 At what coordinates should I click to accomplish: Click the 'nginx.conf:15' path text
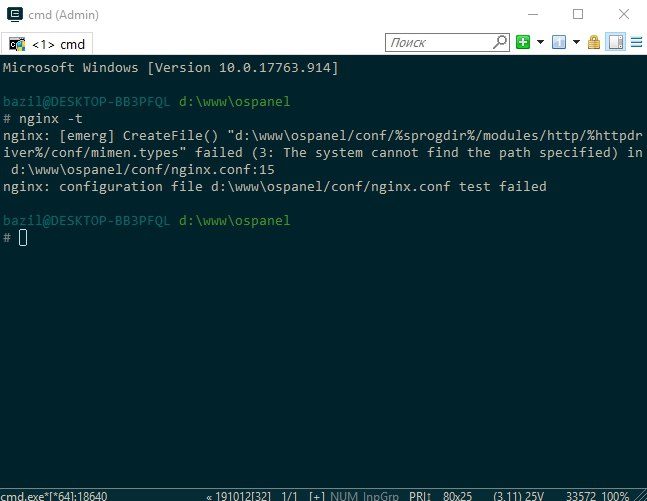223,170
